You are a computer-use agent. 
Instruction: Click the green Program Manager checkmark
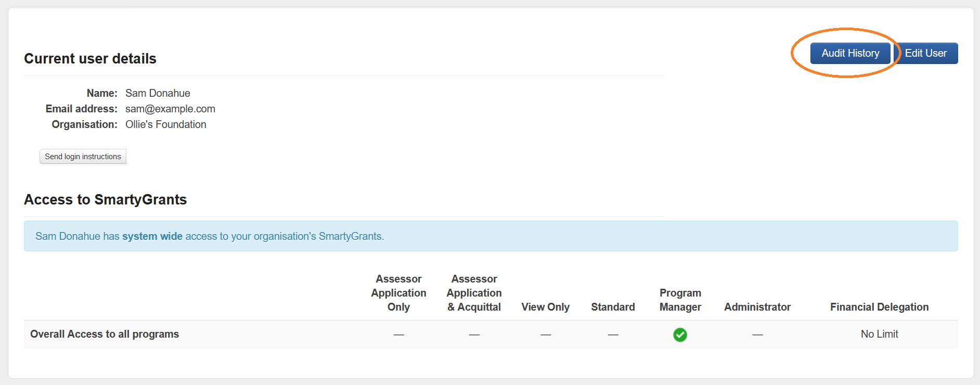(680, 335)
